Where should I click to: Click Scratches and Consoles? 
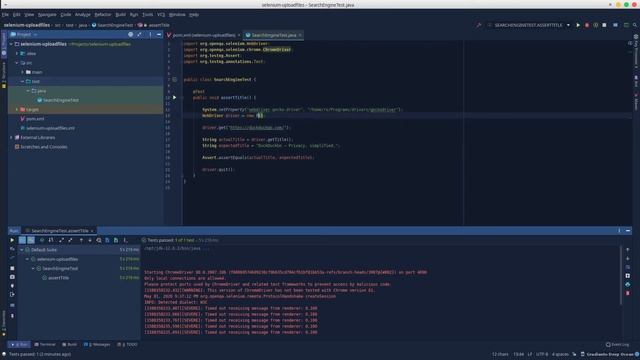[44, 147]
